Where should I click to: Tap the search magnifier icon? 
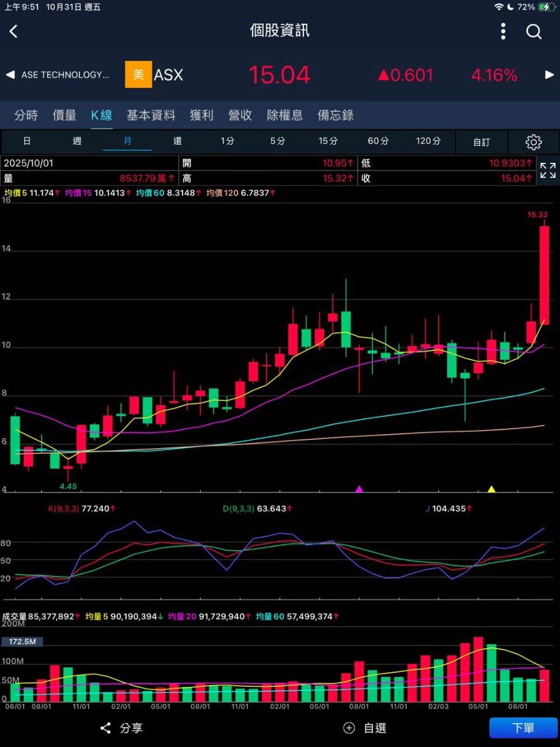(x=534, y=32)
